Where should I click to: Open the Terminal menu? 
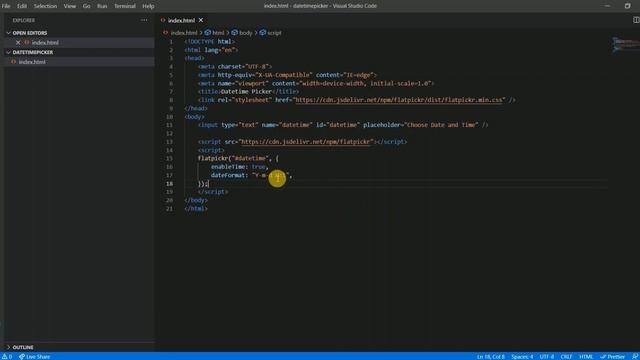pos(125,6)
